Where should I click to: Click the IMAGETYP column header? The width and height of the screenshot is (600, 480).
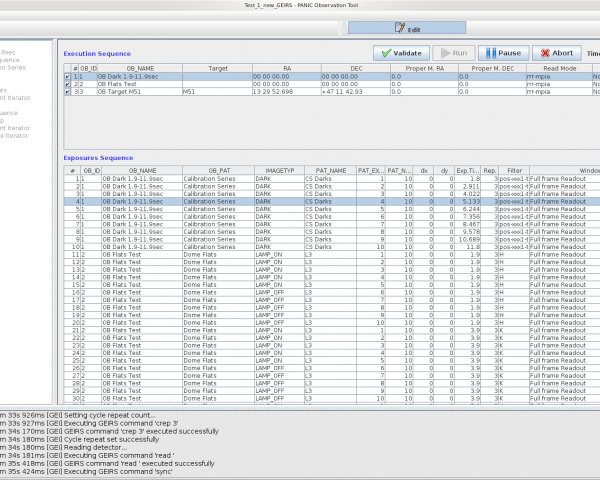click(x=278, y=171)
